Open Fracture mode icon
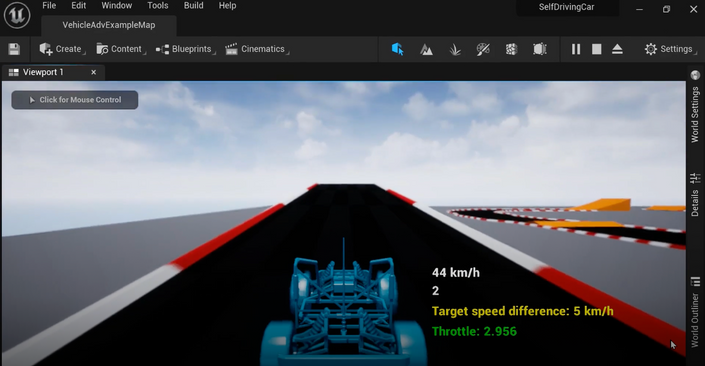This screenshot has height=366, width=705. (x=511, y=49)
